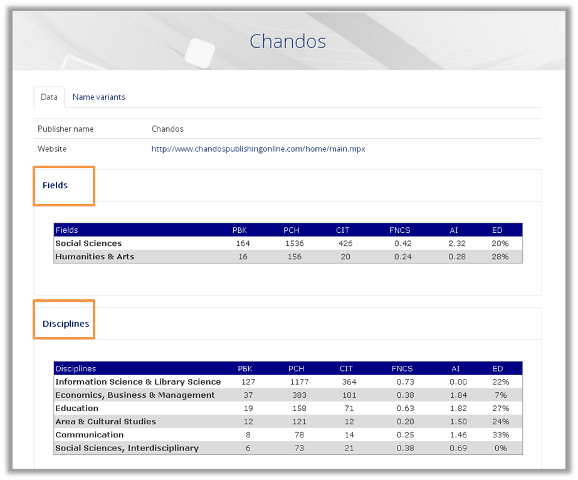Click Information Science CIT value 364
The height and width of the screenshot is (480, 578).
[349, 382]
